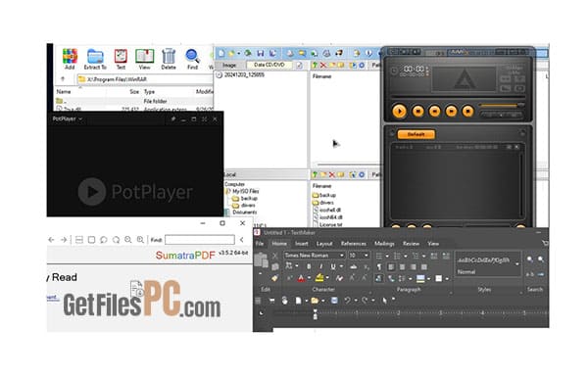Click red X delete in UltraISO image pane
This screenshot has height=377, width=588.
tap(322, 66)
